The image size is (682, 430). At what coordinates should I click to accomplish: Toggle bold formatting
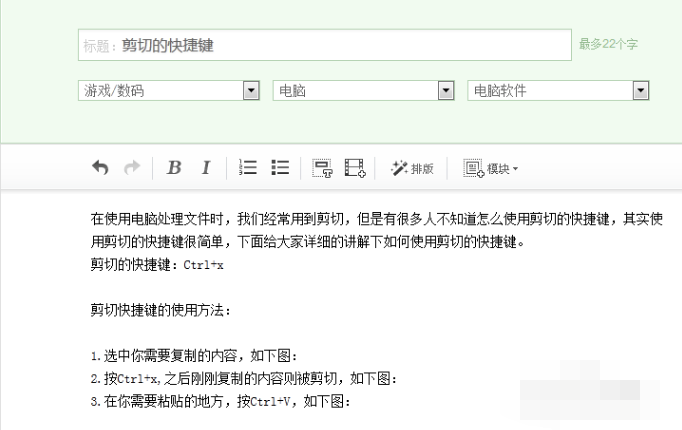(174, 168)
